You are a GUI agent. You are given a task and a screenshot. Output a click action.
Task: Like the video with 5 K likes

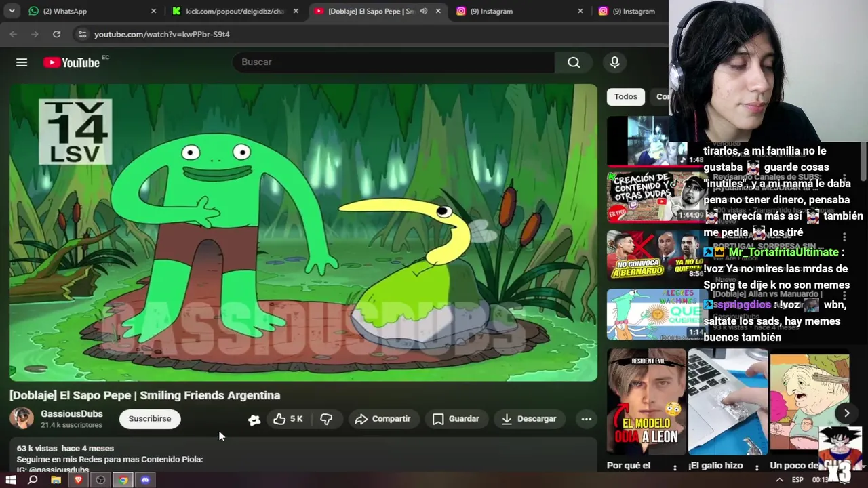pos(288,419)
